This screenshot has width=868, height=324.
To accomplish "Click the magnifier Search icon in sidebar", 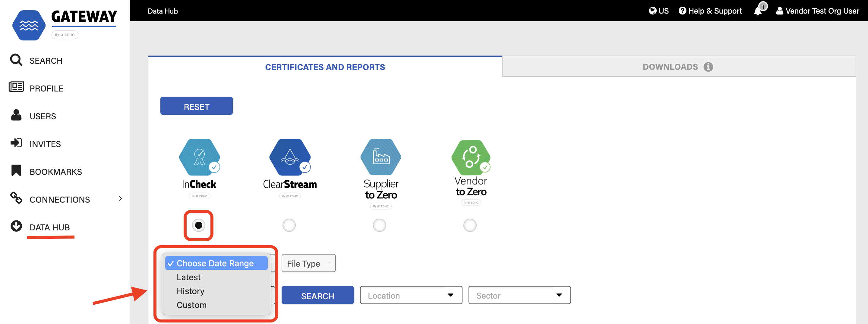I will pyautogui.click(x=16, y=60).
